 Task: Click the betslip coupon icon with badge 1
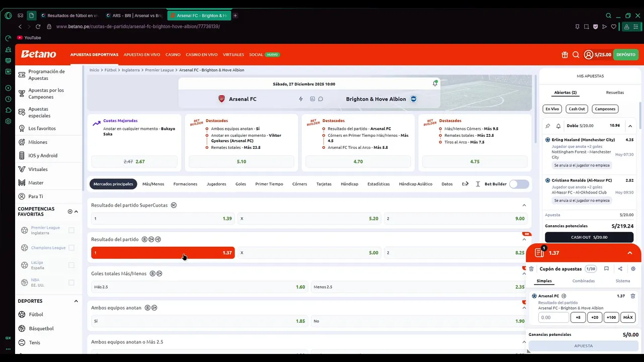[540, 252]
